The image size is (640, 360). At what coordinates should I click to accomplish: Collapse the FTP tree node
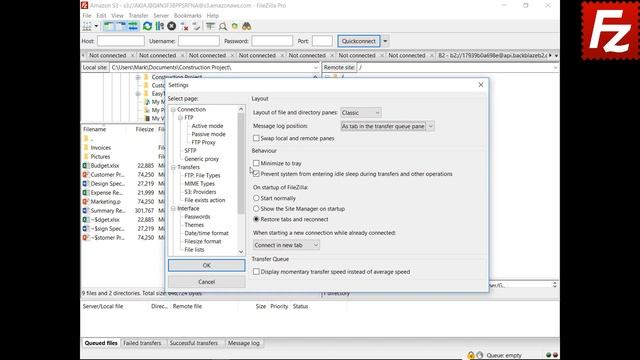coord(180,118)
